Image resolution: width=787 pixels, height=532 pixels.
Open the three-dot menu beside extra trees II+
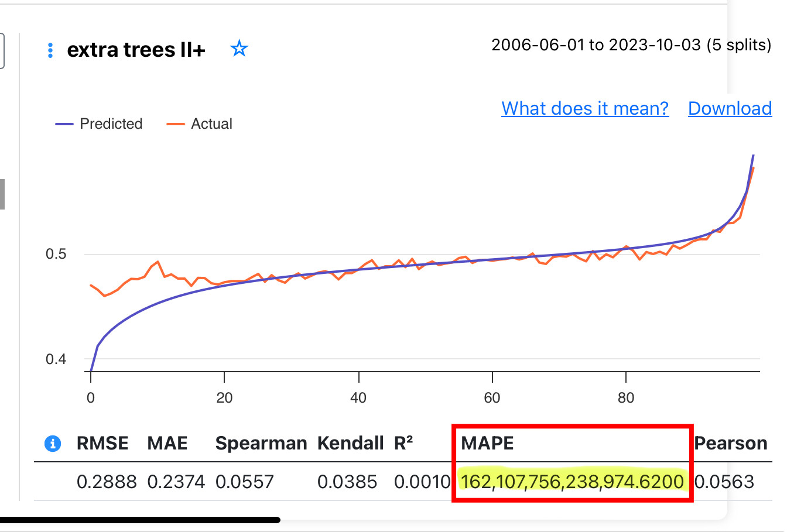[x=50, y=50]
